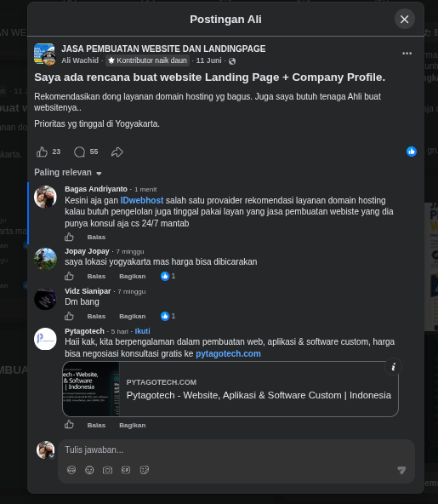
Task: Click the info icon on Pytagotech link preview
Action: pos(394,366)
